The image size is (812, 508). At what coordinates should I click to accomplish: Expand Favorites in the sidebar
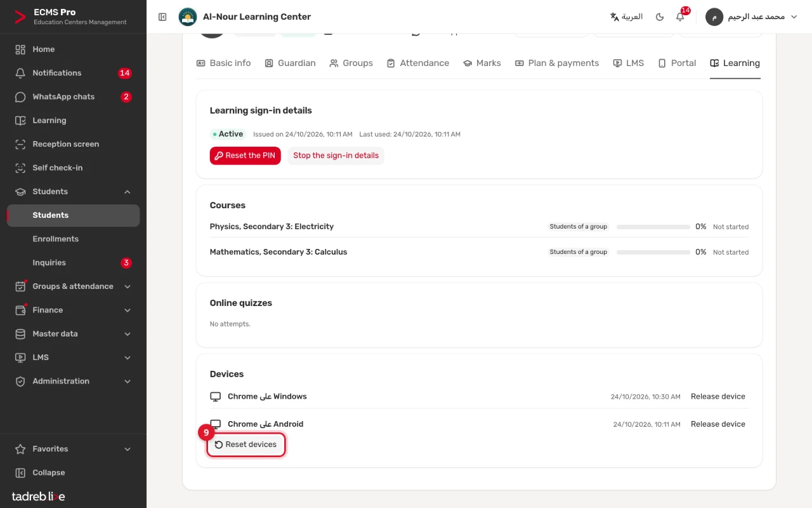click(73, 449)
